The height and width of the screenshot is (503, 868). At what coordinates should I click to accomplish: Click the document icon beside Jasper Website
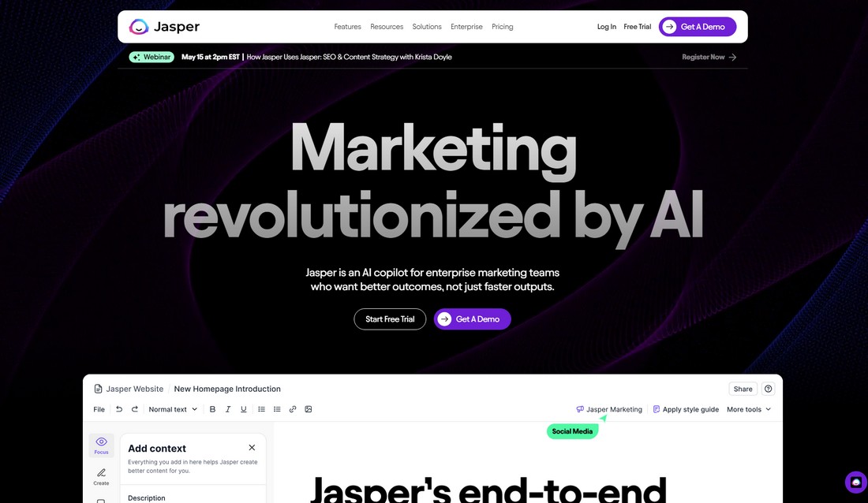click(98, 389)
